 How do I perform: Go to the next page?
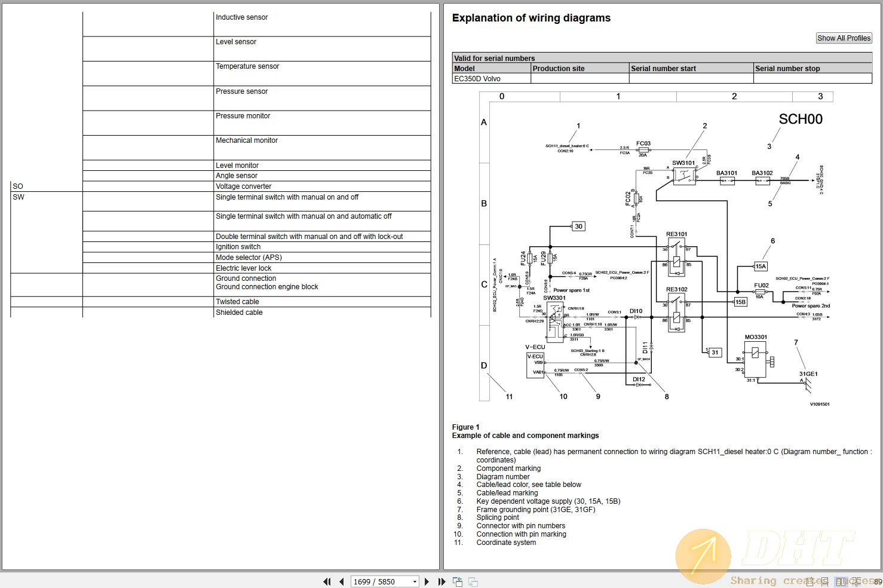(427, 581)
